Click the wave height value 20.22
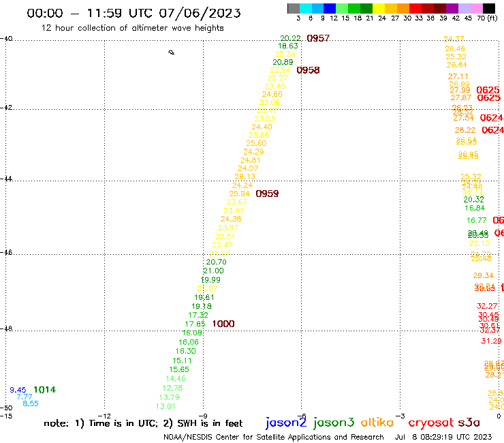This screenshot has width=504, height=443. (x=291, y=38)
